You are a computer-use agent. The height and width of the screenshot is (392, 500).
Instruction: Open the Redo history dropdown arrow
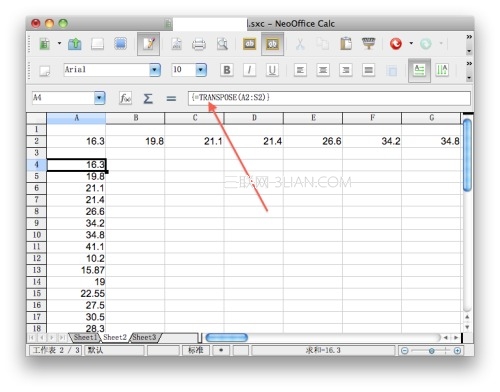pyautogui.click(x=441, y=43)
